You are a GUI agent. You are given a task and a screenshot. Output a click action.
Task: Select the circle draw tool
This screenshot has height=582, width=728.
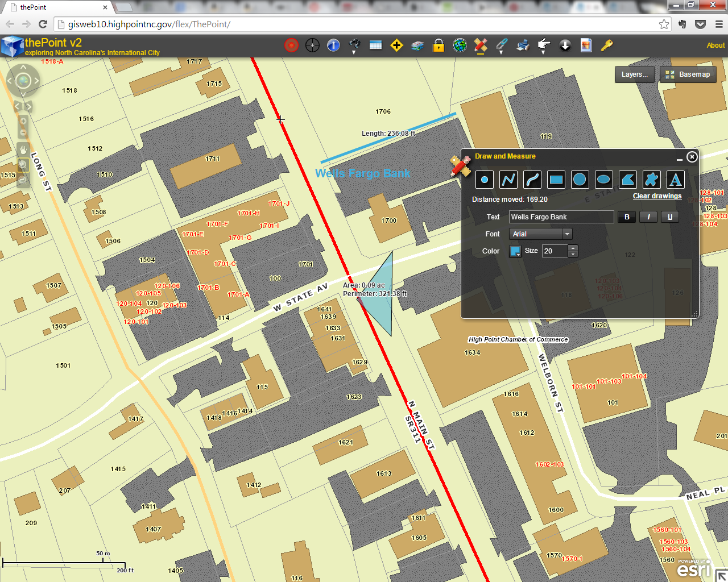point(580,180)
